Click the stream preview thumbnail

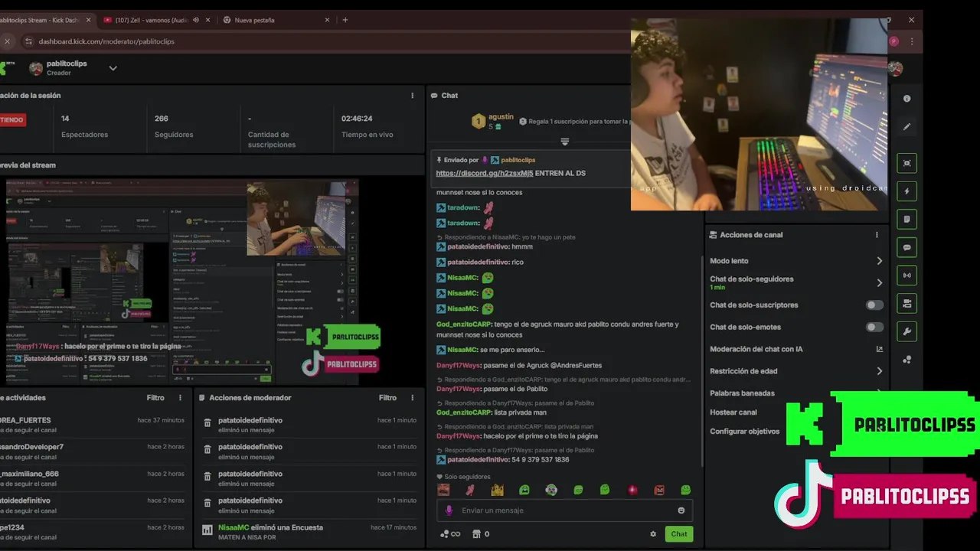(x=183, y=282)
